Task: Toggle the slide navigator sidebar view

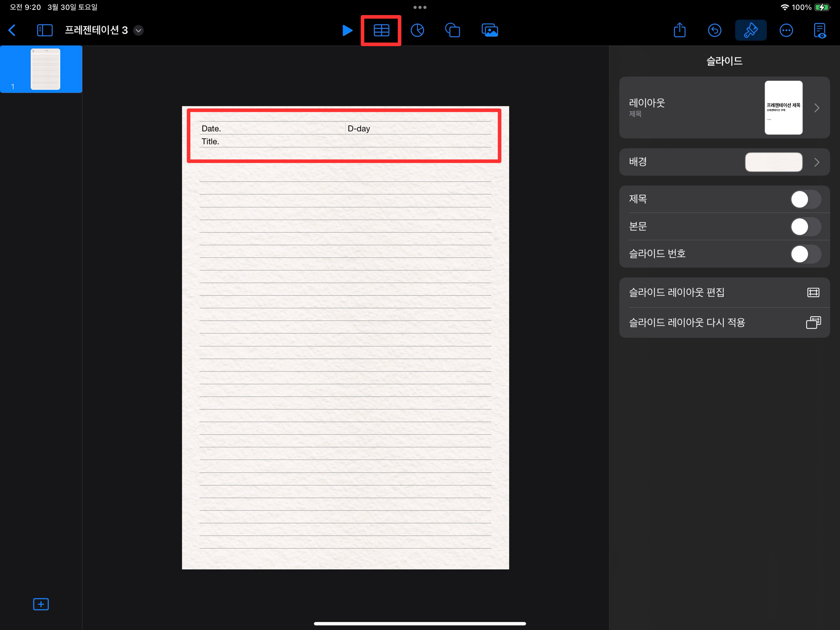Action: 44,30
